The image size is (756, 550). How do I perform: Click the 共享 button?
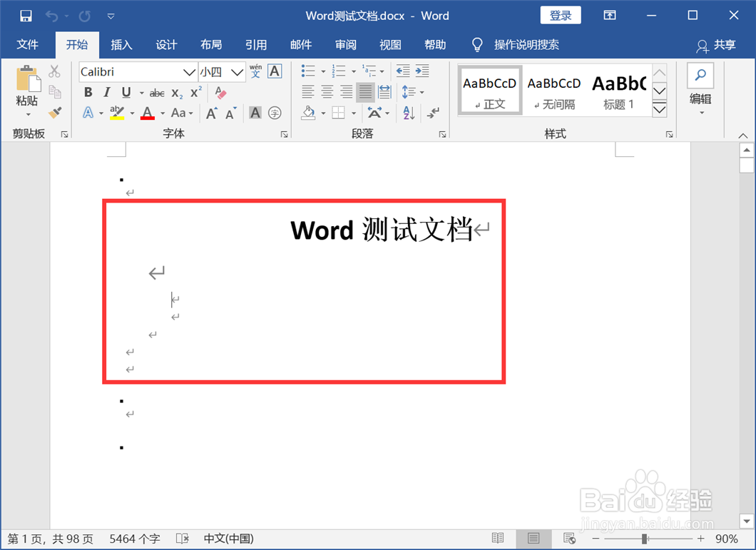[x=722, y=44]
